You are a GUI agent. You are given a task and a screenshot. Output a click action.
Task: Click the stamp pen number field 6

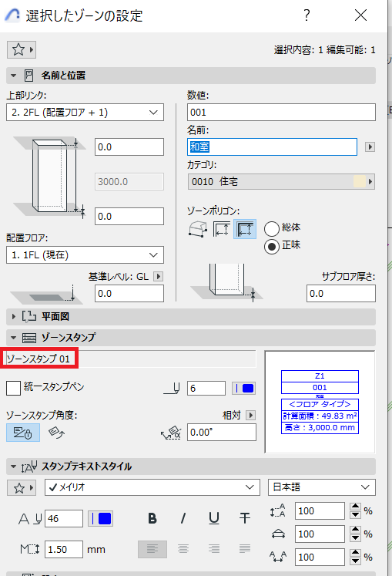(206, 389)
